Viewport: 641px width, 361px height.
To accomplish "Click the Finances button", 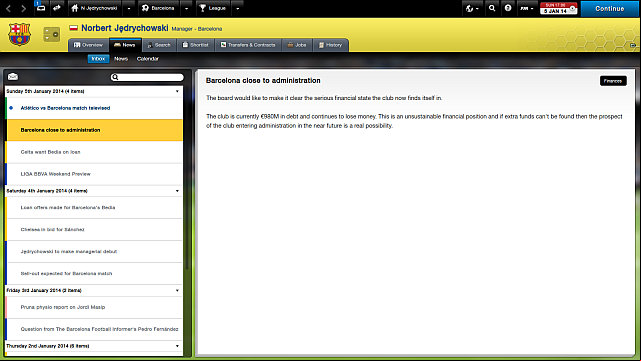I will pos(613,81).
